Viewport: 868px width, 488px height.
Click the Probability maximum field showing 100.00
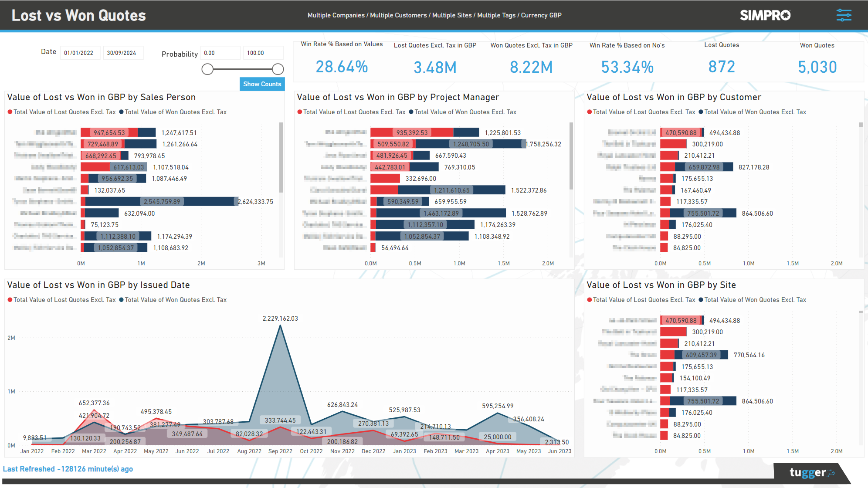click(x=263, y=53)
